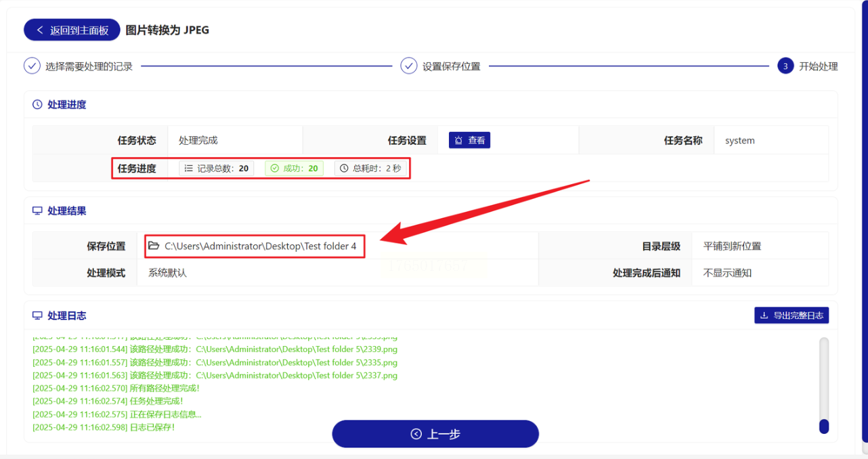Click the 任务进度 label cell
The width and height of the screenshot is (868, 459).
tap(100, 169)
